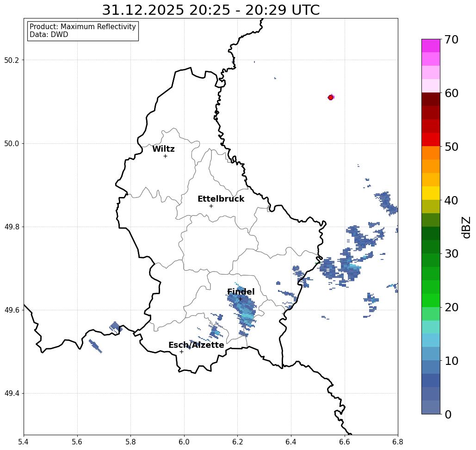The height and width of the screenshot is (450, 476).
Task: Click the 5.4 longitude tick label
Action: click(x=24, y=442)
